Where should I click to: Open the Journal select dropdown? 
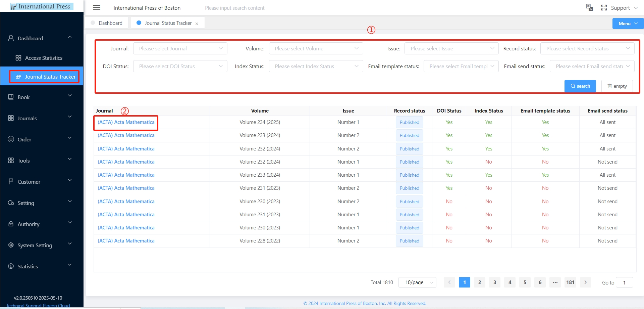[x=180, y=48]
